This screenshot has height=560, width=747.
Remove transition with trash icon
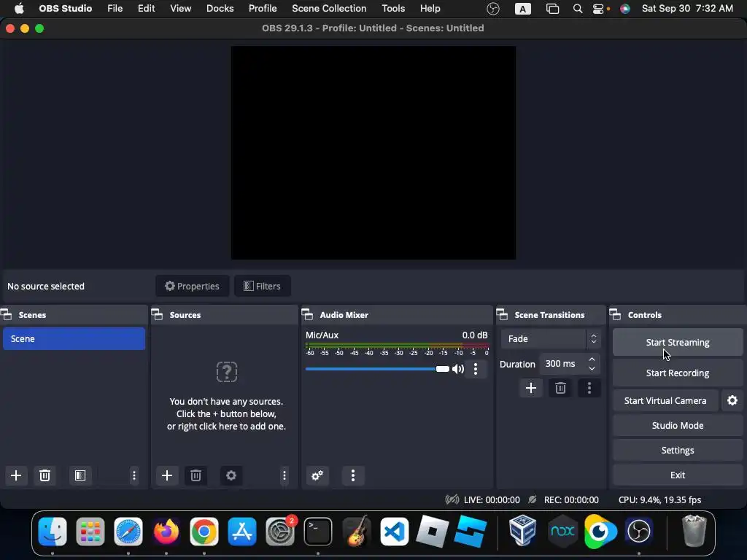click(560, 388)
